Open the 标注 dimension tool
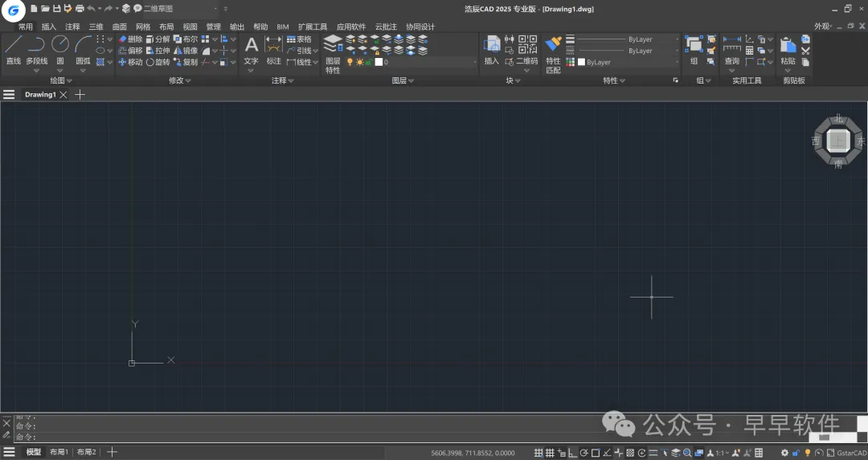 [273, 50]
